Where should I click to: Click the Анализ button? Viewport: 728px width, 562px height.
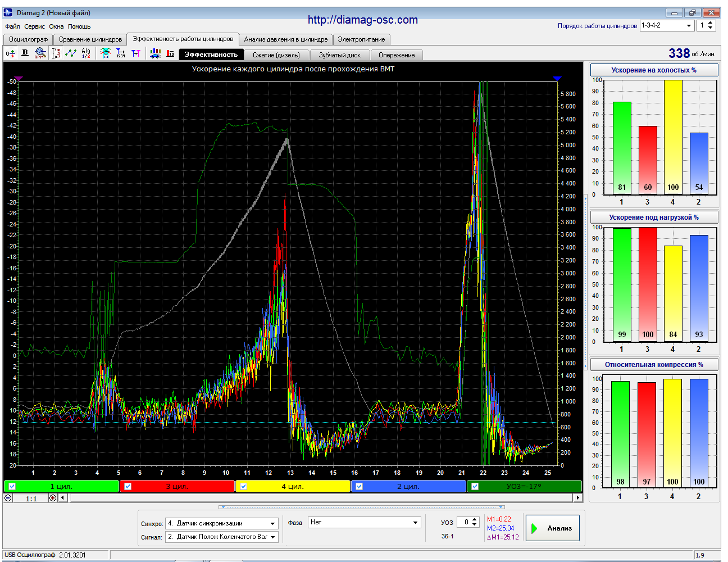pos(553,528)
